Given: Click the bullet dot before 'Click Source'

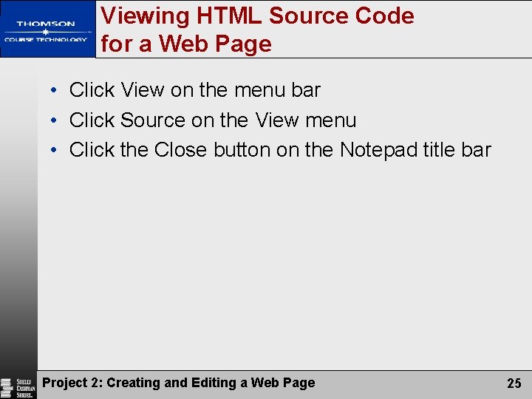Looking at the screenshot, I should pyautogui.click(x=54, y=120).
